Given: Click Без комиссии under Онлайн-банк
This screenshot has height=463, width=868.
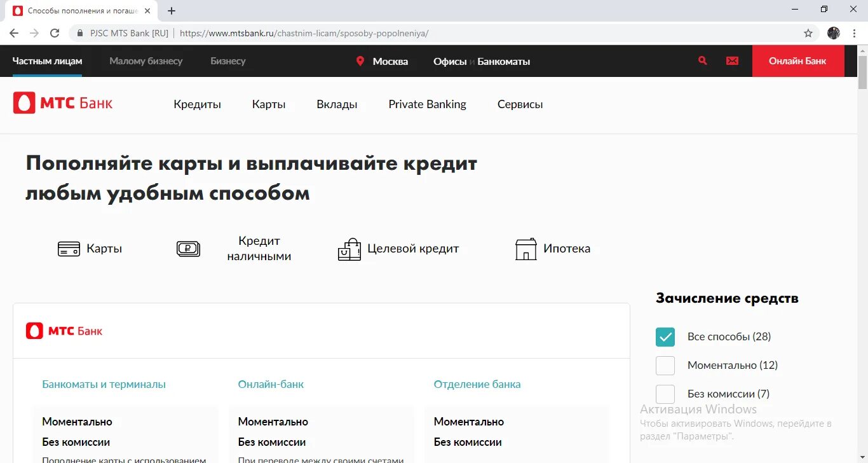Looking at the screenshot, I should pyautogui.click(x=272, y=442).
